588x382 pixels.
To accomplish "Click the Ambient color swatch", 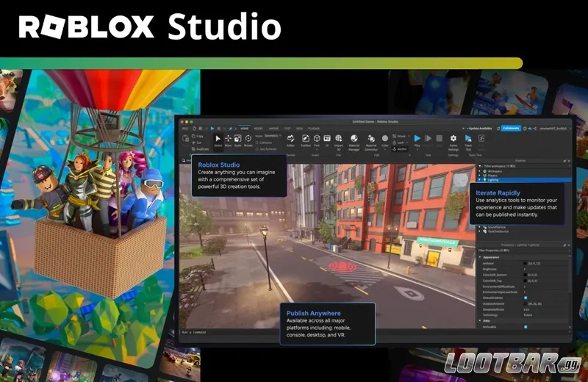I will (x=525, y=264).
